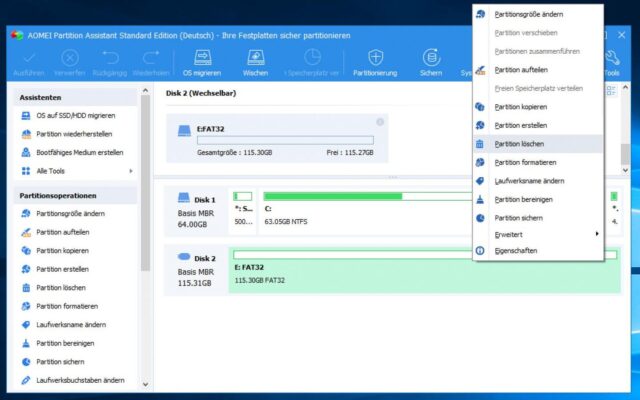Screen dimensions: 640x400
Task: Open the Partitionierung toolbar icon
Action: pos(375,58)
